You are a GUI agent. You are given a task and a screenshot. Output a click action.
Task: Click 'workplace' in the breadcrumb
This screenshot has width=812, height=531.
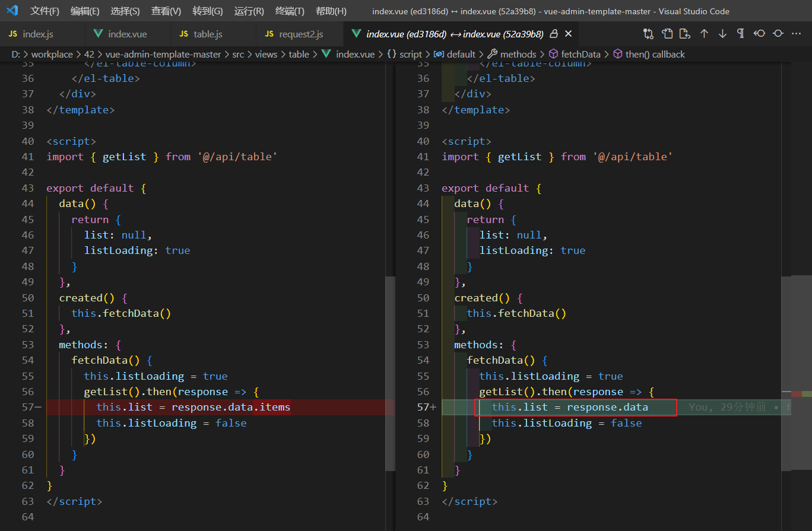pos(52,54)
